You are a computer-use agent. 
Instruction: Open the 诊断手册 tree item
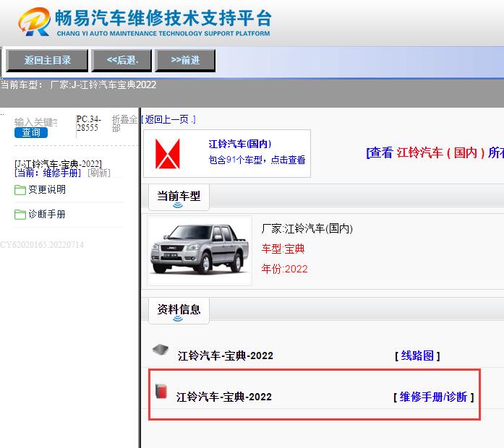pyautogui.click(x=47, y=214)
